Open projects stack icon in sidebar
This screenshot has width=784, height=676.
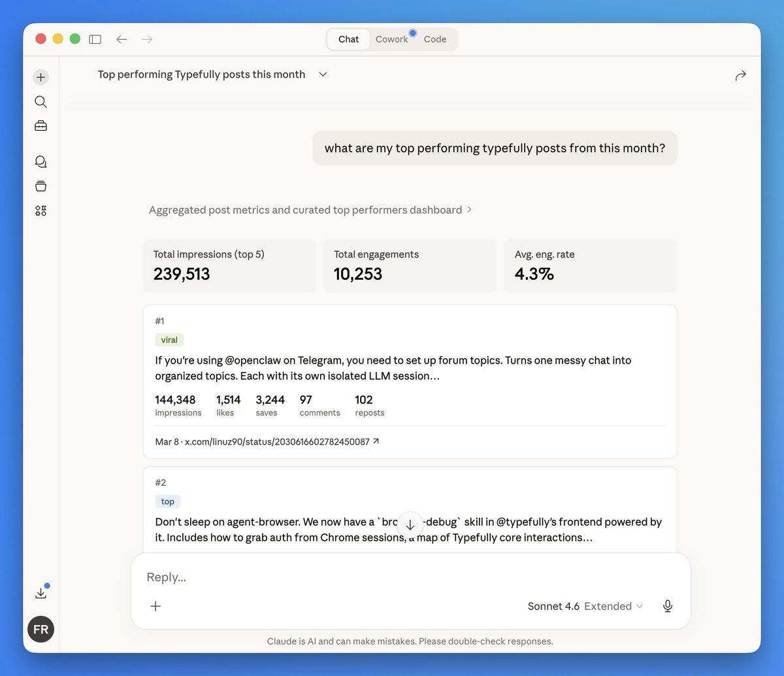pyautogui.click(x=41, y=186)
